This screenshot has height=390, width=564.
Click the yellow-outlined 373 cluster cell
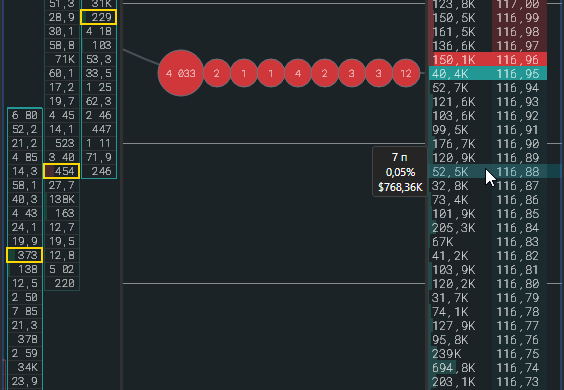point(24,255)
